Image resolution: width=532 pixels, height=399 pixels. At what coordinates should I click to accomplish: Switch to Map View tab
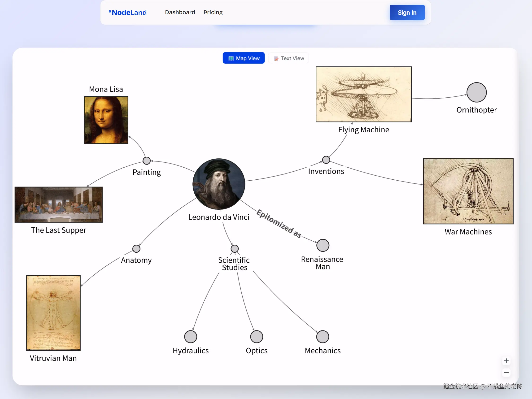[x=243, y=58]
